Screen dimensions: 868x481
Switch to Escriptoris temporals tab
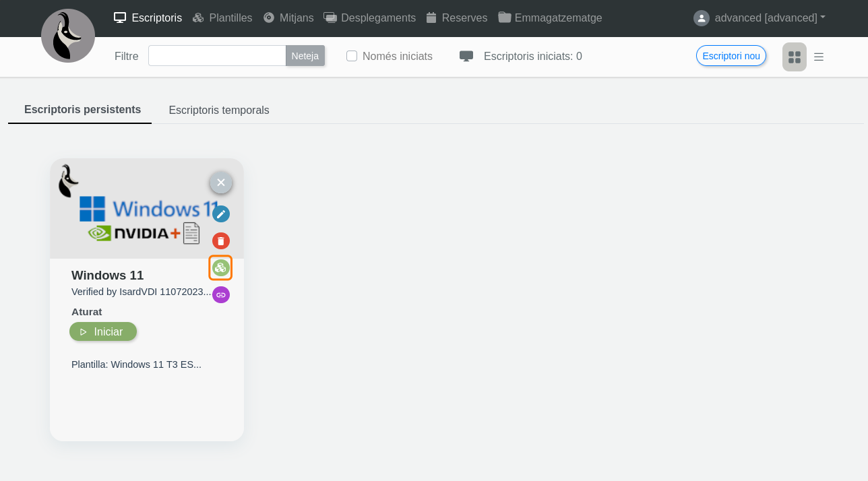coord(219,110)
